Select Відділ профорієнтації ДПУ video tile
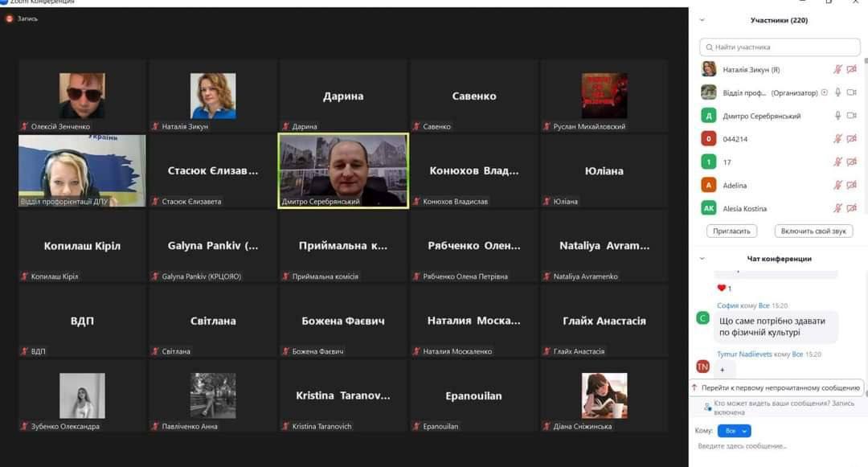The height and width of the screenshot is (467, 868). click(82, 171)
